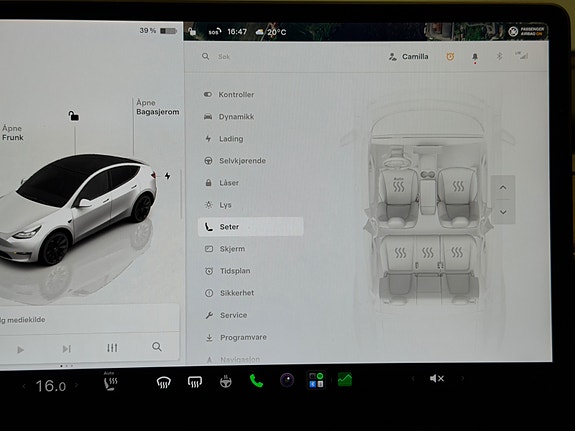Increase cabin temperature with right arrow
The height and width of the screenshot is (431, 575).
coord(77,385)
